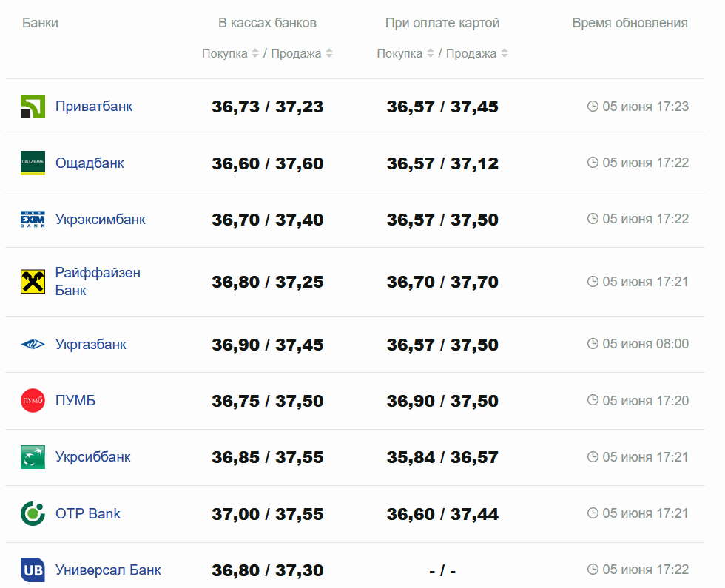This screenshot has width=725, height=588.
Task: Open the Универсал Банк name link
Action: click(x=108, y=570)
